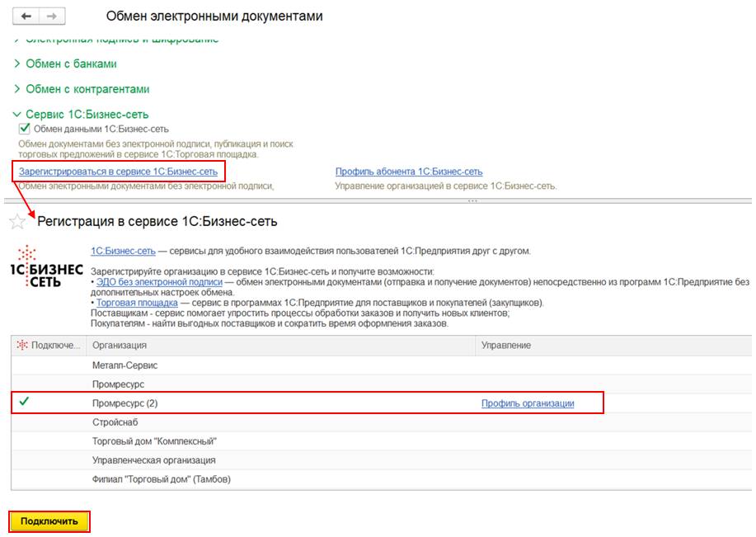Click the forward navigation arrow
Viewport: 756px width, 537px height.
(50, 16)
